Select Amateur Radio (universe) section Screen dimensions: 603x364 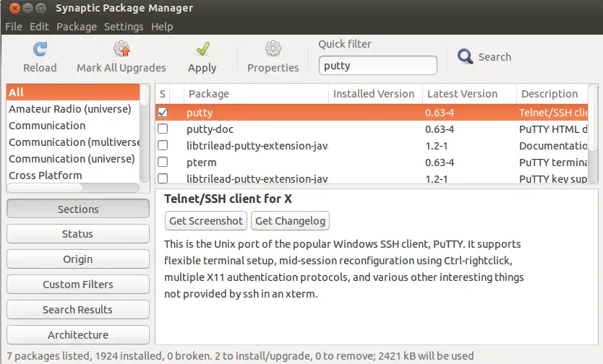(x=73, y=109)
